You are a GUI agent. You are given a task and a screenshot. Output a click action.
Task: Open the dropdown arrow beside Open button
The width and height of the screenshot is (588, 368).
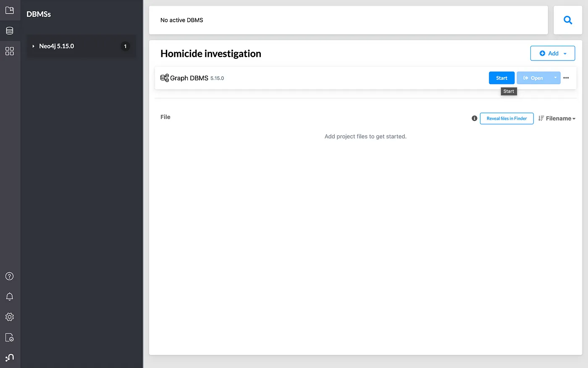click(555, 78)
